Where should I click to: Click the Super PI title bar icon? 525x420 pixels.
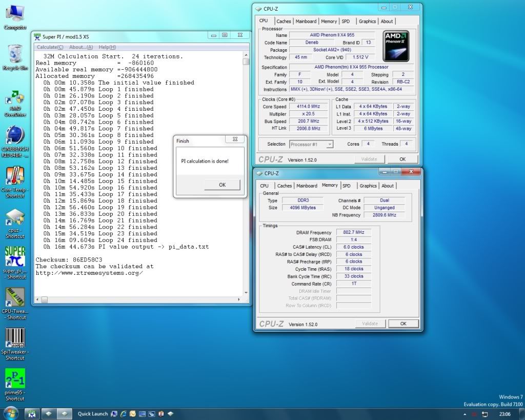37,36
